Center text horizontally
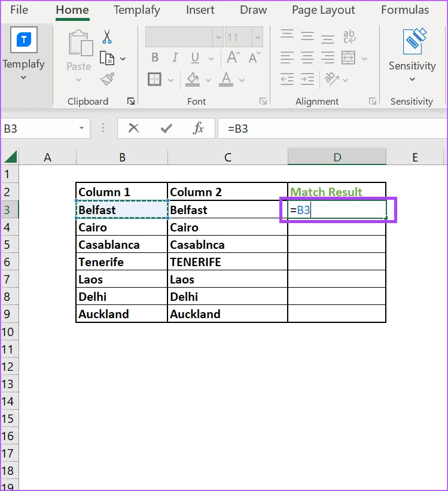The width and height of the screenshot is (448, 491). (x=307, y=57)
